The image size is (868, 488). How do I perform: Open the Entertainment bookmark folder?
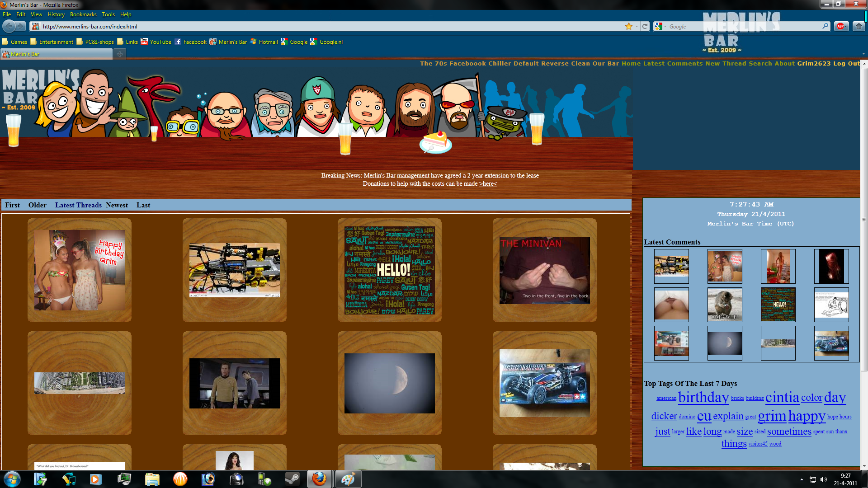coord(52,42)
